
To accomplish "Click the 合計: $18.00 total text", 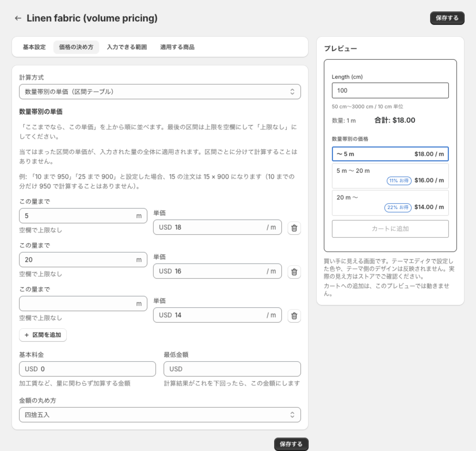I will tap(394, 120).
